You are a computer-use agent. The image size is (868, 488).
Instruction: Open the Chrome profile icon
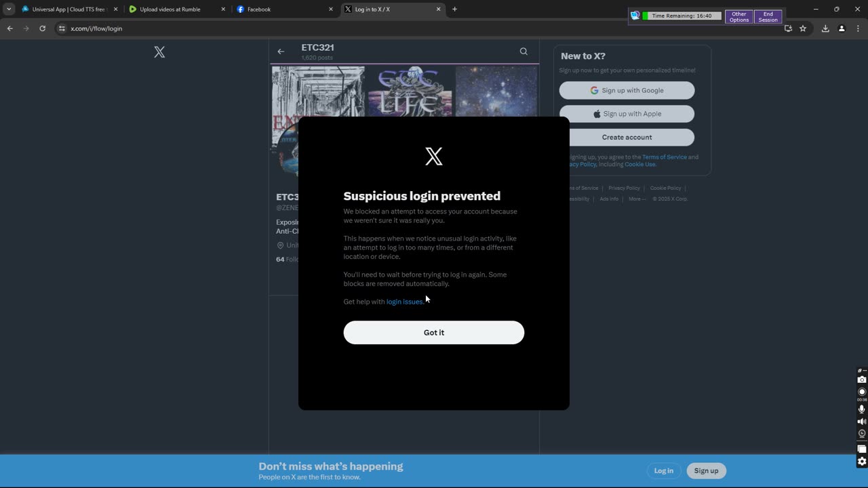842,28
